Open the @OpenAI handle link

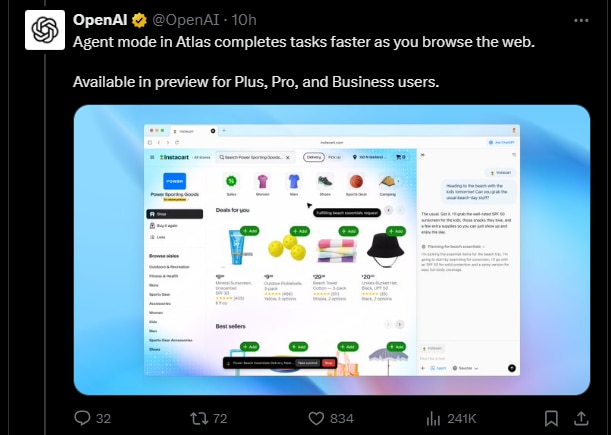coord(185,19)
